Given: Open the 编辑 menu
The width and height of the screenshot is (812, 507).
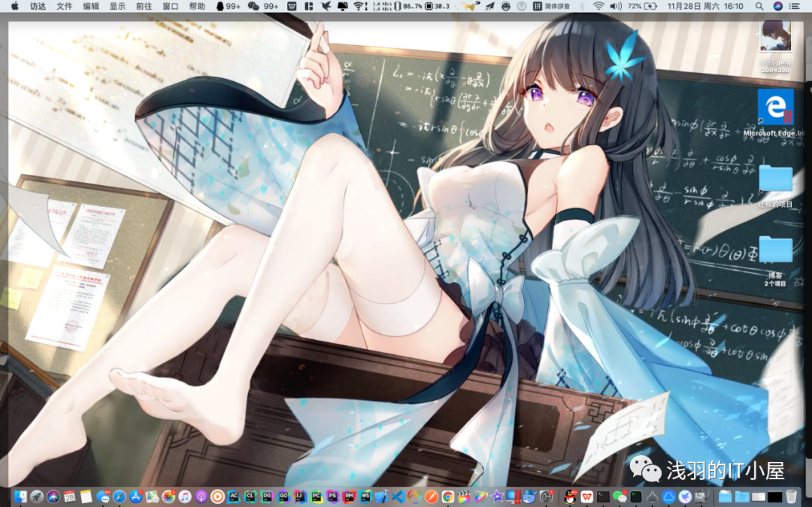Looking at the screenshot, I should [91, 6].
